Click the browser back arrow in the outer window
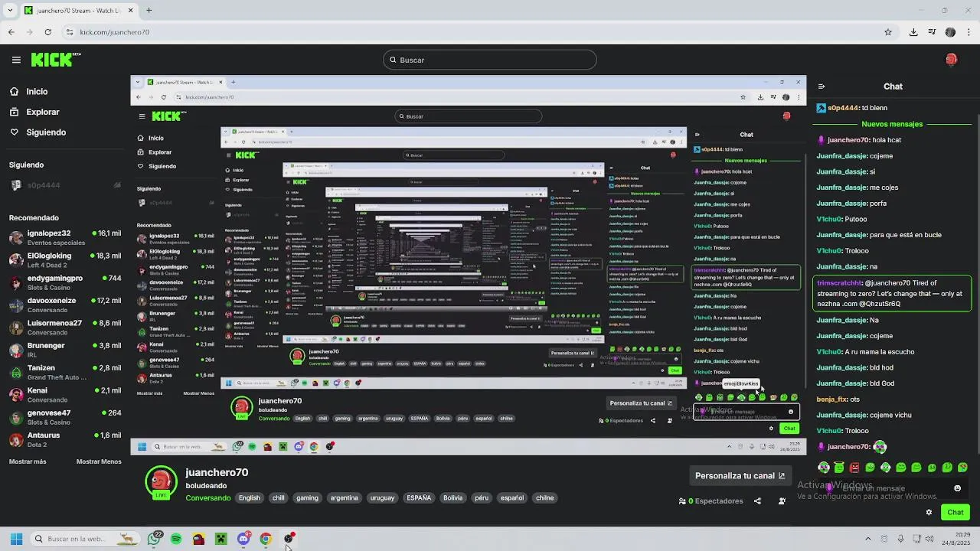This screenshot has width=980, height=551. [11, 32]
